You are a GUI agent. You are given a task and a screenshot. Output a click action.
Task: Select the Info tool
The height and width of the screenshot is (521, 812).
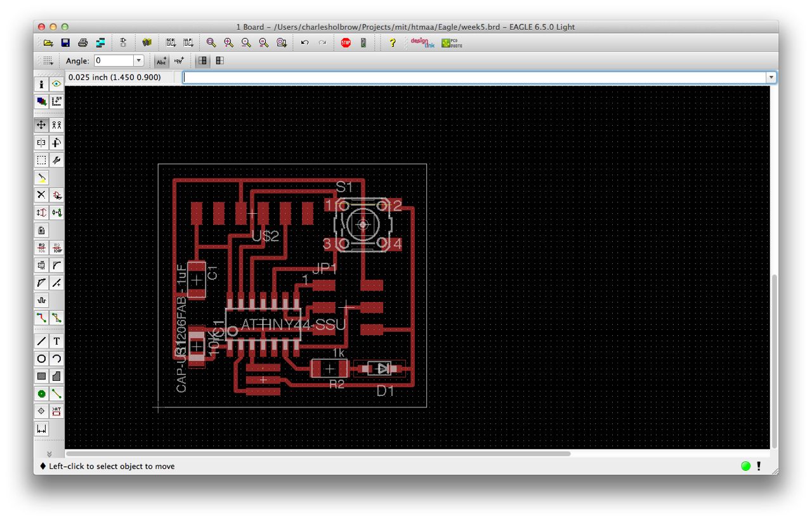click(41, 84)
